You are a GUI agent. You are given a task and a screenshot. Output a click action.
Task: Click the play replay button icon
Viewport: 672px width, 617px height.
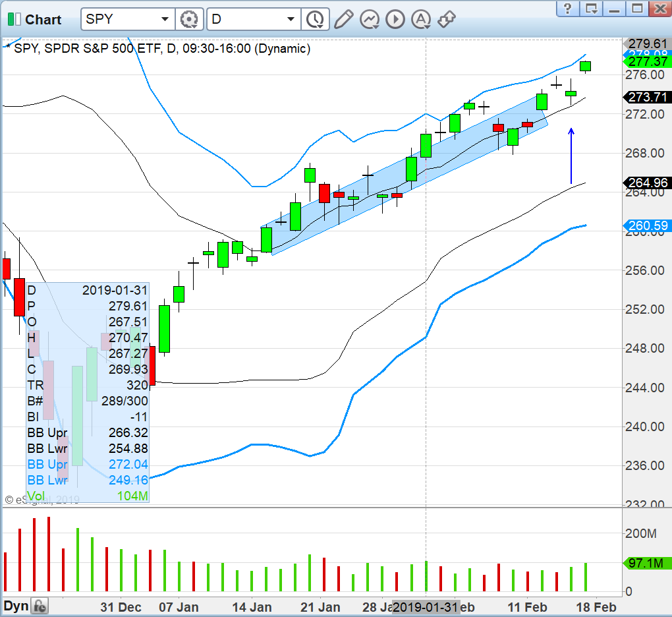click(x=395, y=19)
